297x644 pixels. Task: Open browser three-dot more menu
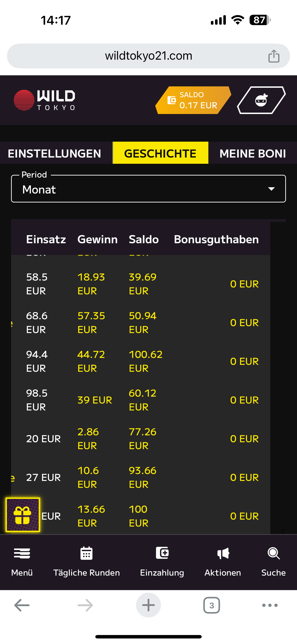tap(270, 605)
